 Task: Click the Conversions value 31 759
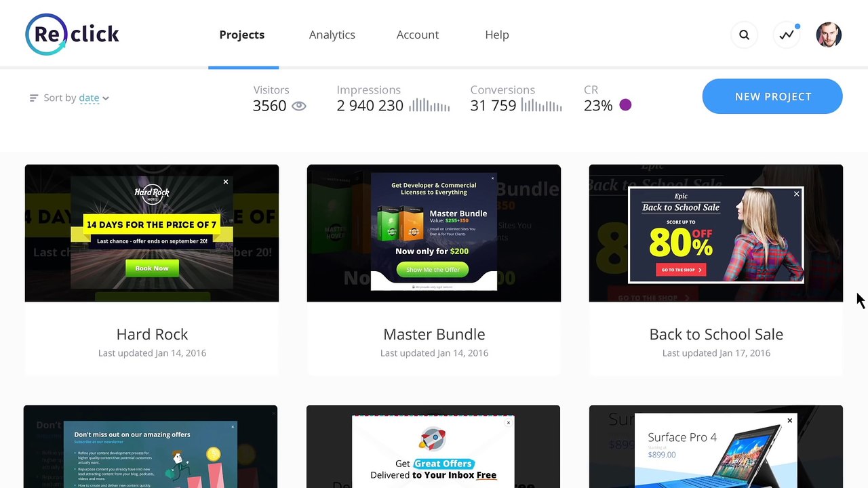point(493,106)
